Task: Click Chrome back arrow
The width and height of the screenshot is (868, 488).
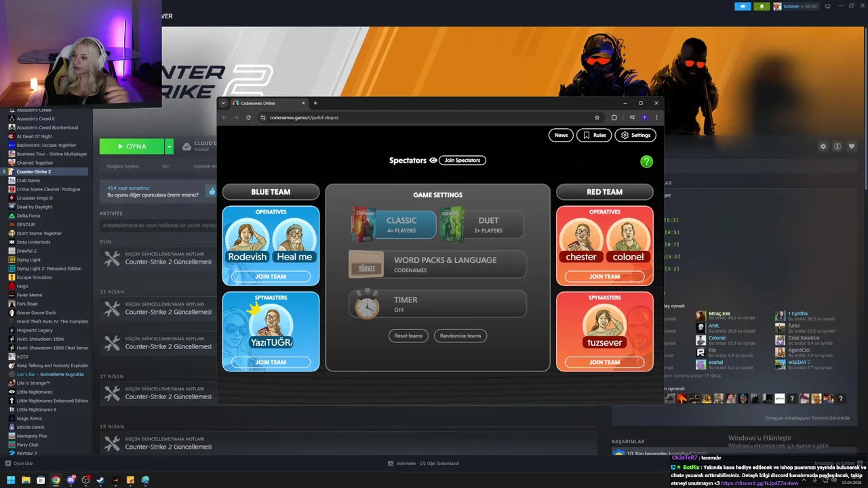Action: tap(224, 117)
